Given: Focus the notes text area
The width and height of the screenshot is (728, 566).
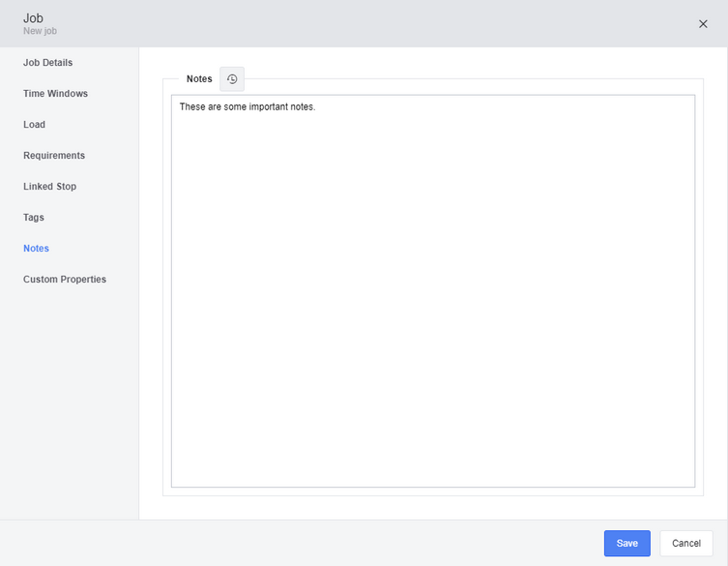Looking at the screenshot, I should [x=433, y=291].
